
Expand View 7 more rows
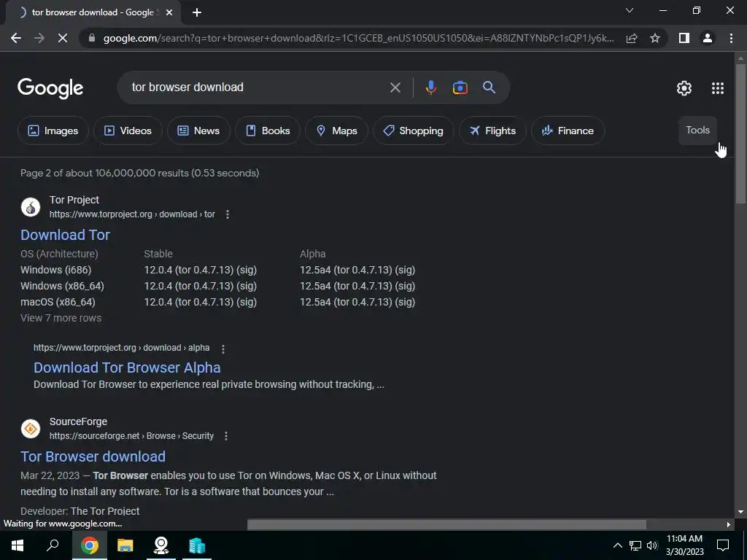click(x=61, y=318)
